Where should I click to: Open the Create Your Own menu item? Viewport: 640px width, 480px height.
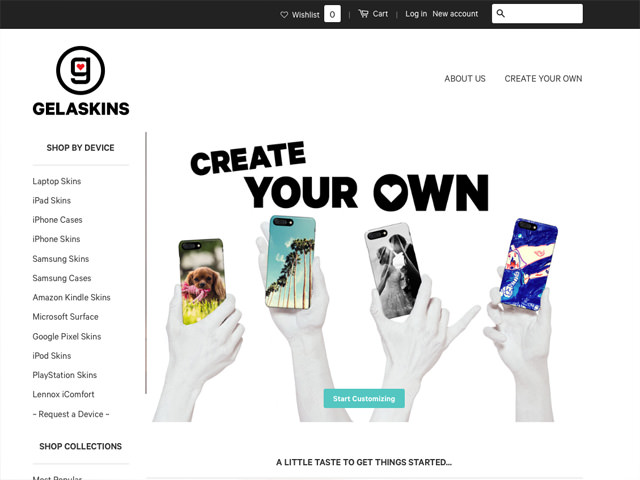click(543, 78)
